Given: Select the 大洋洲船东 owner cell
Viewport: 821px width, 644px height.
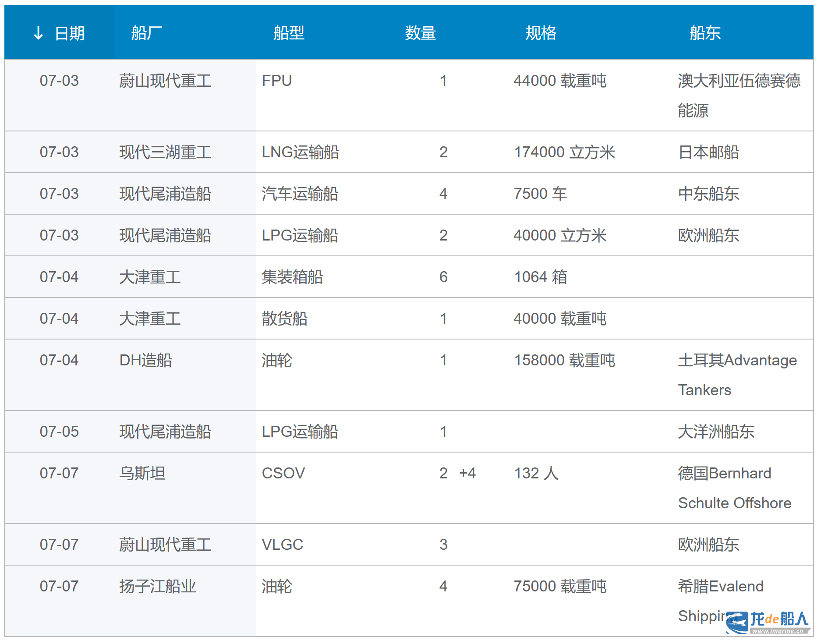Looking at the screenshot, I should (x=716, y=432).
